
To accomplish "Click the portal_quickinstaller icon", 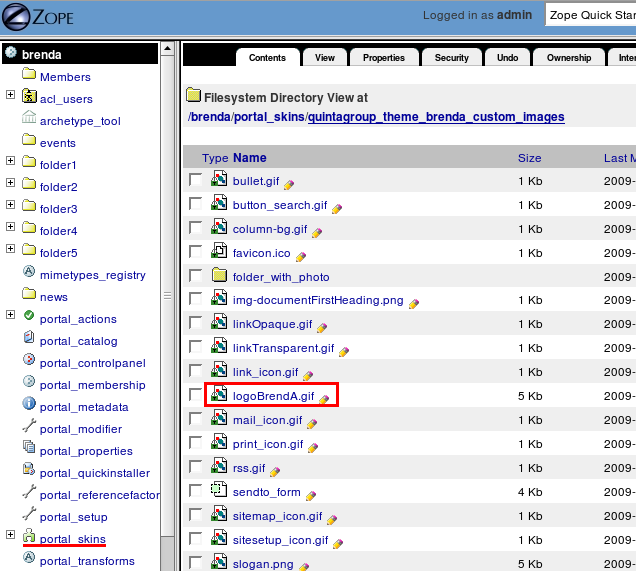I will [x=29, y=469].
